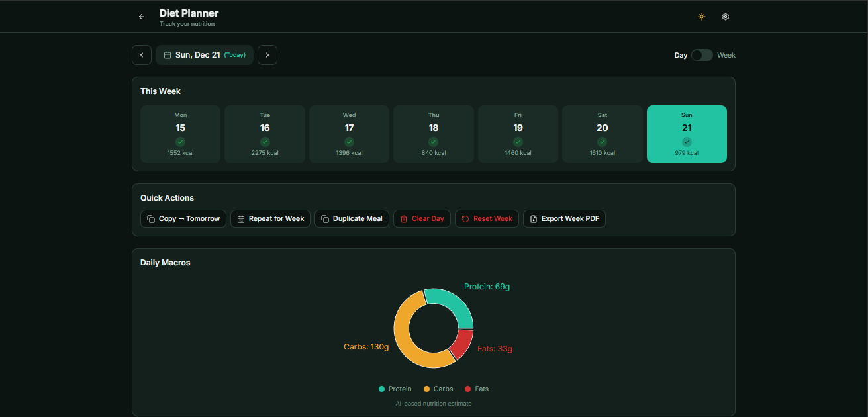868x417 pixels.
Task: Click the Duplicate Meal button
Action: pyautogui.click(x=352, y=218)
